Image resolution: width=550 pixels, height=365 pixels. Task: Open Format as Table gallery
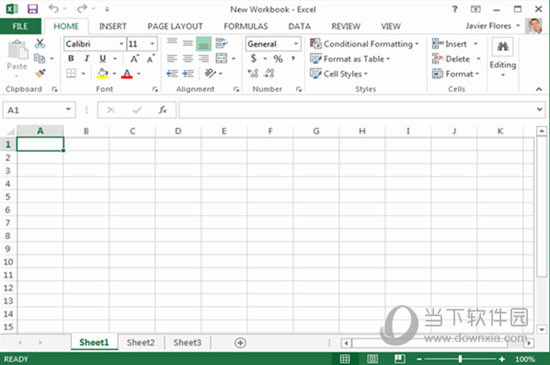pos(350,59)
